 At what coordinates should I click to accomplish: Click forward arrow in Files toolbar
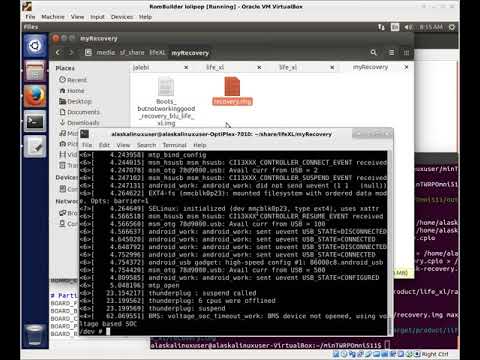pyautogui.click(x=71, y=52)
